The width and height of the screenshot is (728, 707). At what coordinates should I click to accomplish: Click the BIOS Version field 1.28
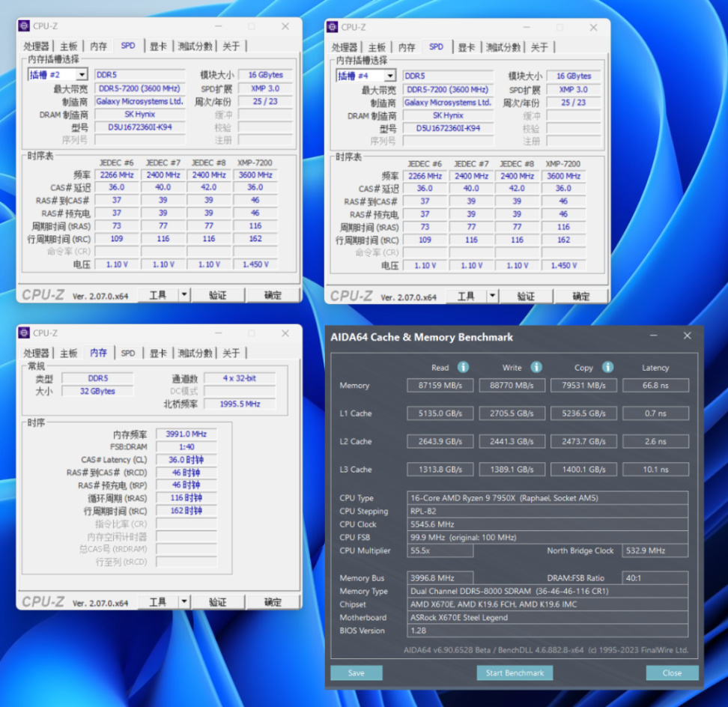pos(547,631)
